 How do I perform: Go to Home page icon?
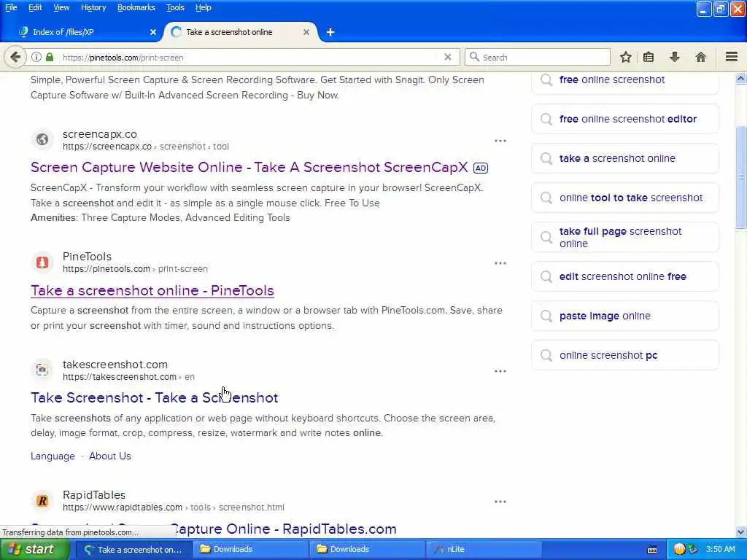point(700,57)
